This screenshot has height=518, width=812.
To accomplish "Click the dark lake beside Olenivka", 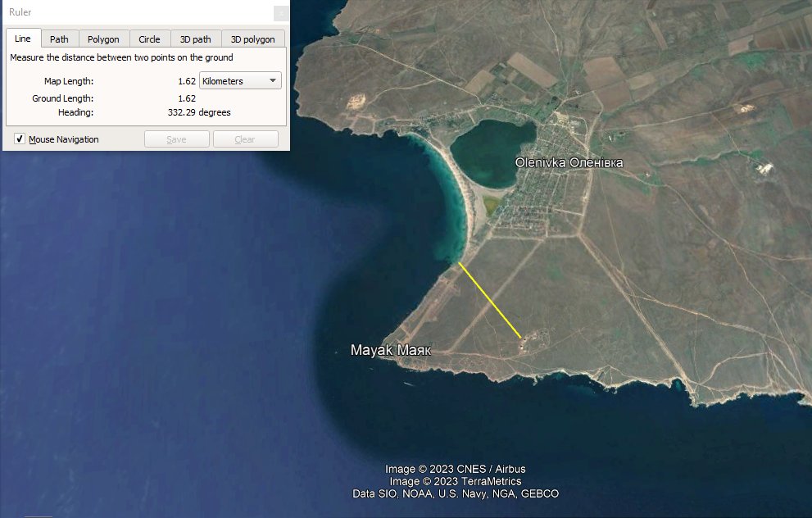I will point(490,152).
